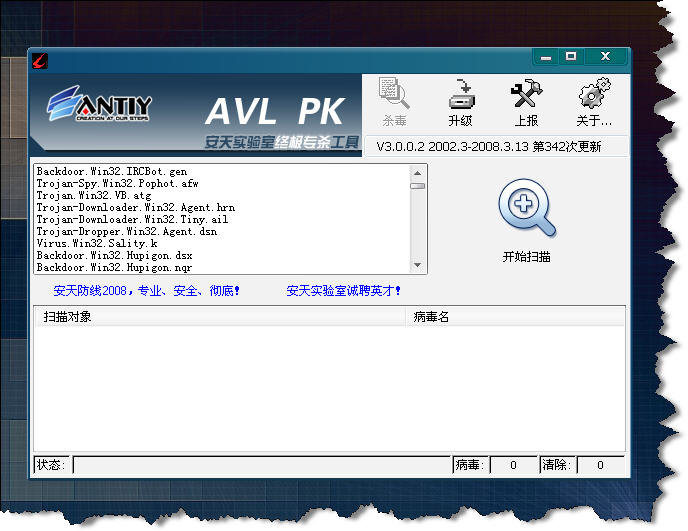The width and height of the screenshot is (688, 531).
Task: Select Trojan-Downloader.Win32.Tiny.ail entry
Action: pyautogui.click(x=132, y=219)
